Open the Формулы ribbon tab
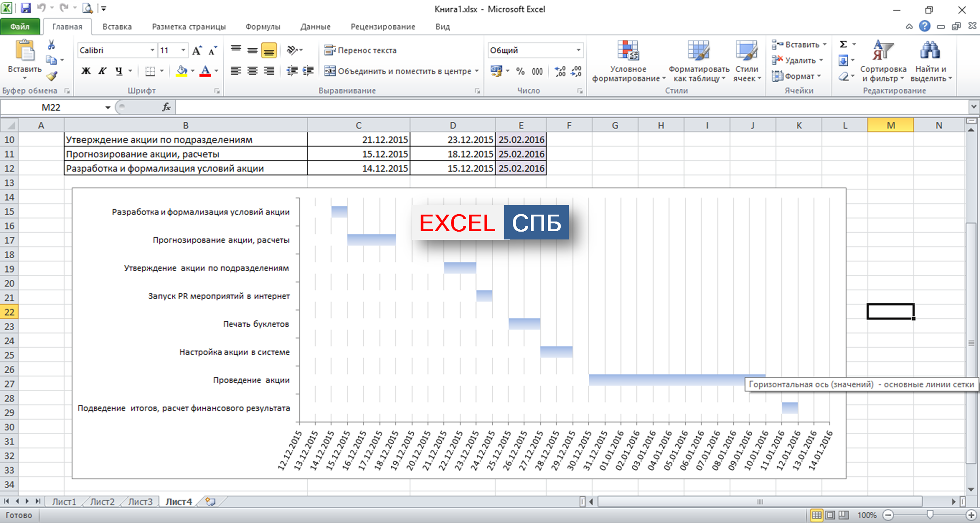The image size is (980, 523). click(263, 27)
